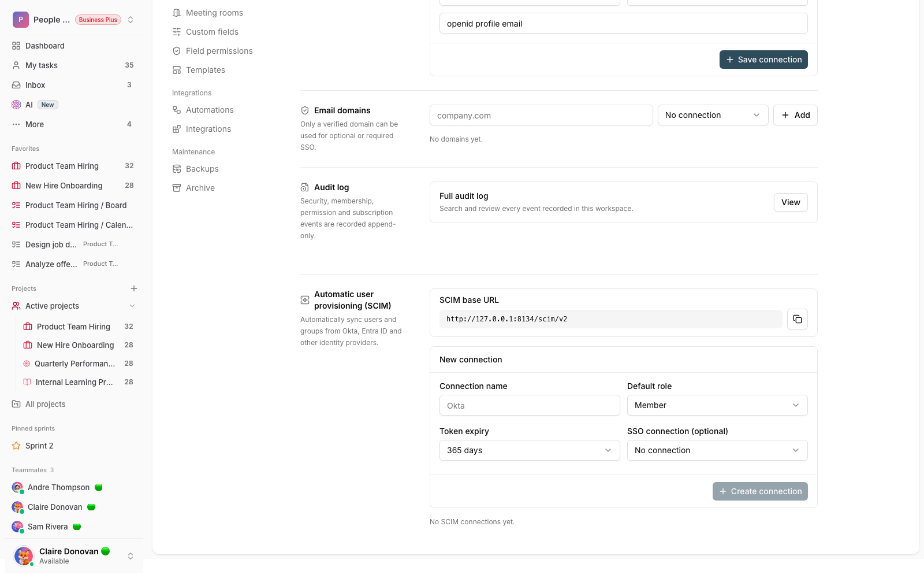
Task: Open Automations settings
Action: pos(210,110)
